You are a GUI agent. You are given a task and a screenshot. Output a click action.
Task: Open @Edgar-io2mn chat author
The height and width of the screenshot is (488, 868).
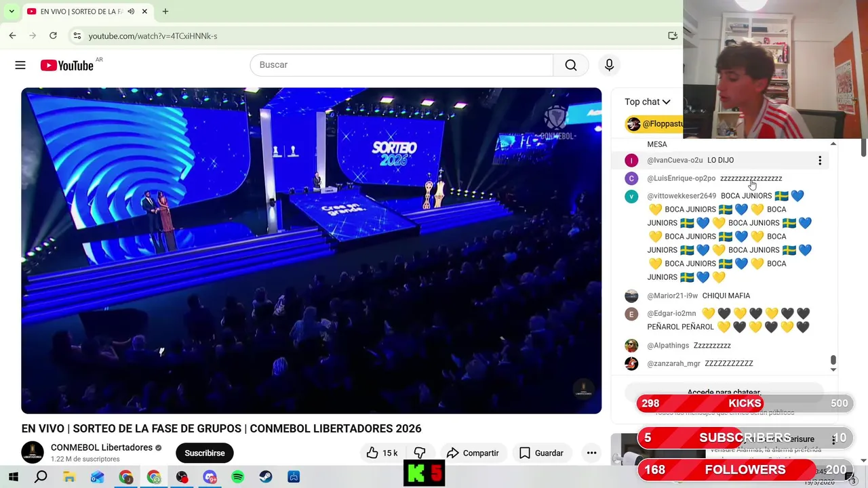671,313
